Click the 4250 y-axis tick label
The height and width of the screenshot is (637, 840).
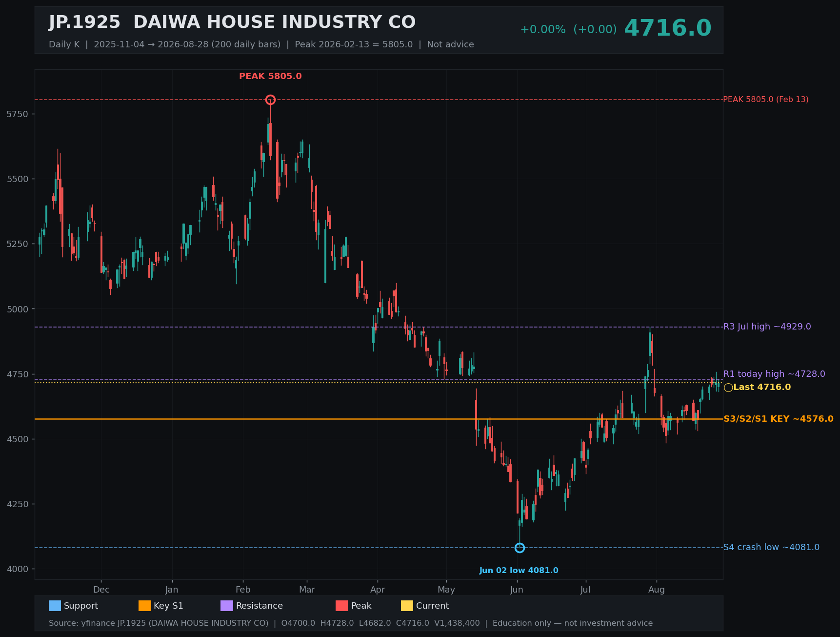click(x=18, y=504)
